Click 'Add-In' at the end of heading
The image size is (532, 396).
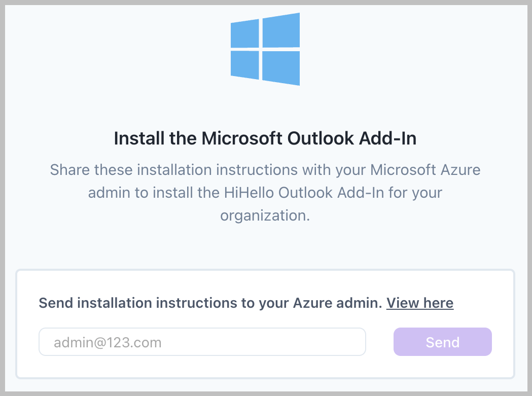tap(388, 138)
